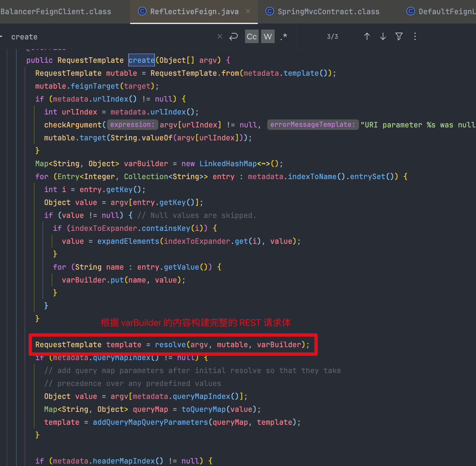Go to previous occurrence with up arrow
476x466 pixels.
click(367, 37)
